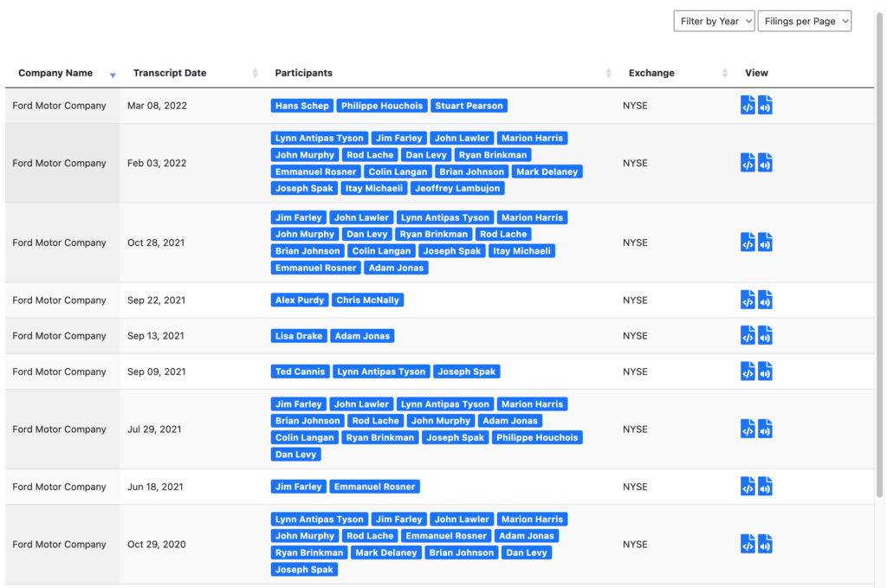The height and width of the screenshot is (588, 887).
Task: Open the transcript text icon for Oct 28, 2021
Action: point(748,242)
